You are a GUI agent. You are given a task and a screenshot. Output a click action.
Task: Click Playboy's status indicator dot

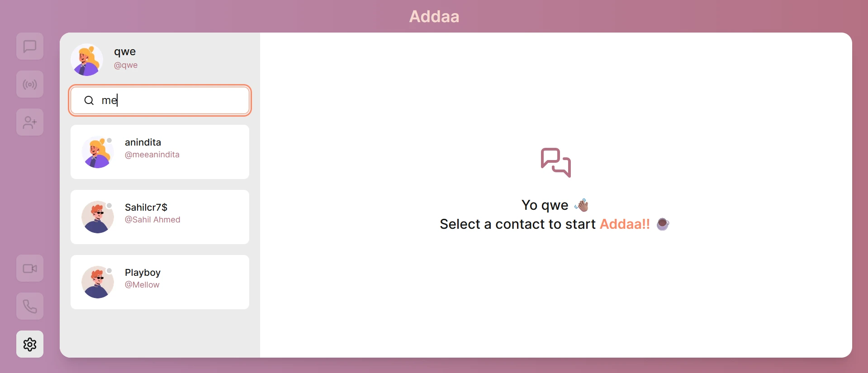click(109, 270)
